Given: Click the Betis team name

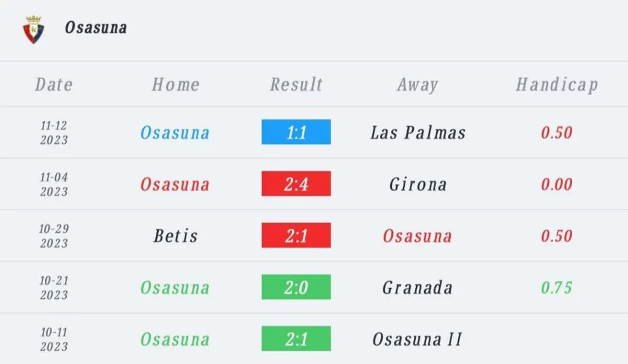Looking at the screenshot, I should tap(175, 235).
